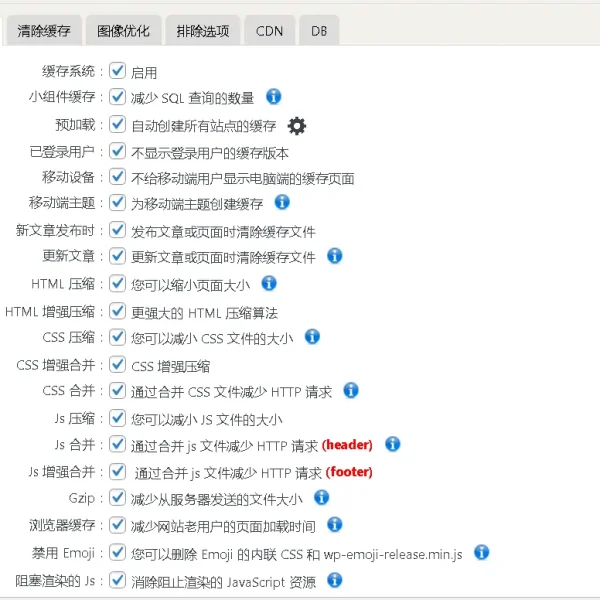Uncheck the CSS 合并 checkbox
Image resolution: width=600 pixels, height=600 pixels.
(x=117, y=391)
